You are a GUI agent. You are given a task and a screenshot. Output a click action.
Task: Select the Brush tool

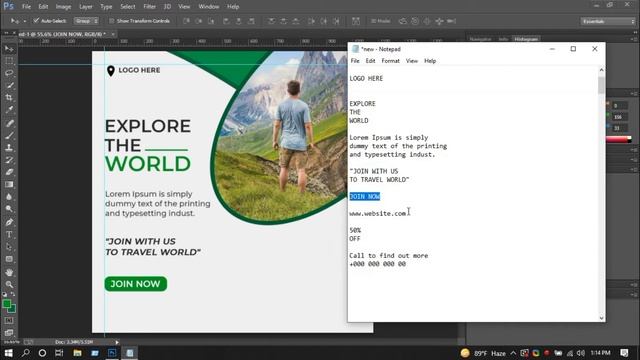9,135
